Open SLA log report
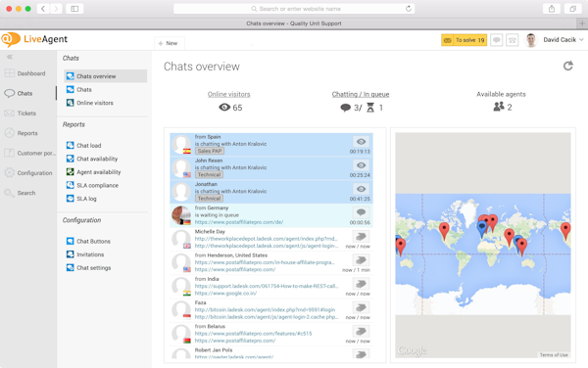This screenshot has width=588, height=368. coord(81,199)
